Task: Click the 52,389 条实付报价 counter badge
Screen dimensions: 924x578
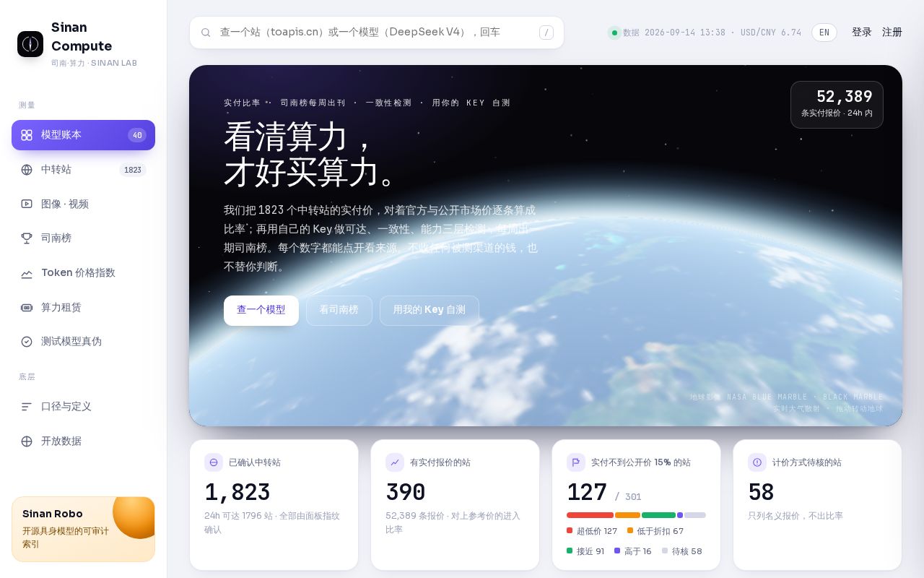Action: tap(837, 105)
